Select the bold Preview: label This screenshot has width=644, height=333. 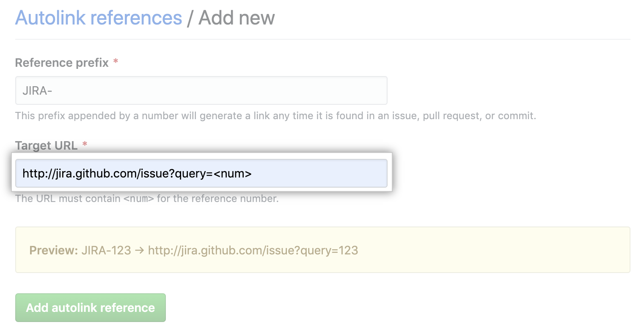[54, 251]
